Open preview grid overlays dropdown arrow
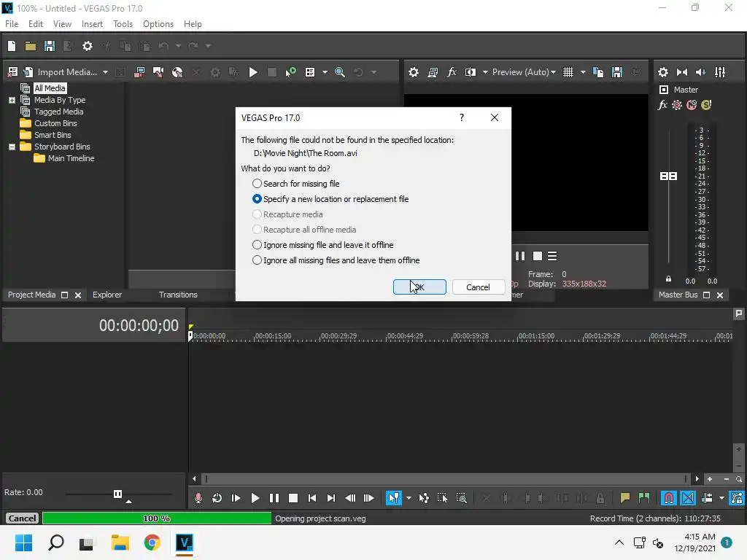The height and width of the screenshot is (560, 747). [x=583, y=72]
